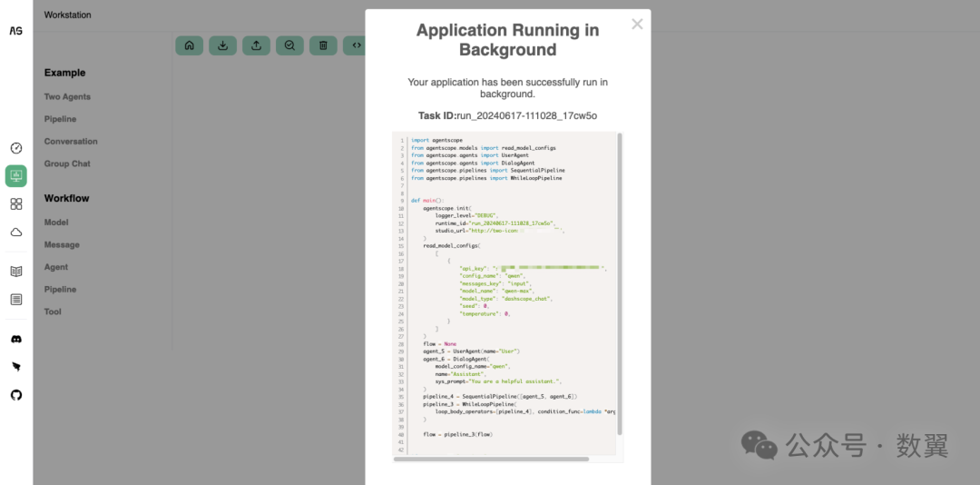Open the four-squares gallery icon
The height and width of the screenshot is (485, 980).
(16, 204)
